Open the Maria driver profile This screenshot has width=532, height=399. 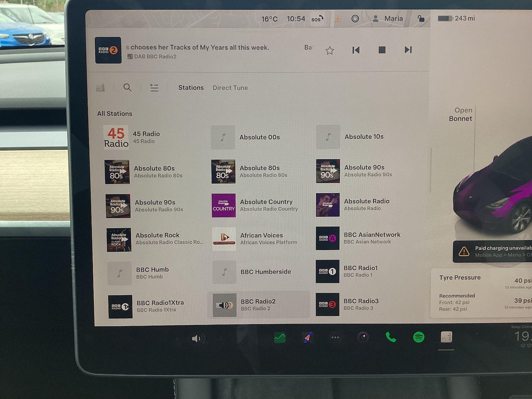coord(387,19)
